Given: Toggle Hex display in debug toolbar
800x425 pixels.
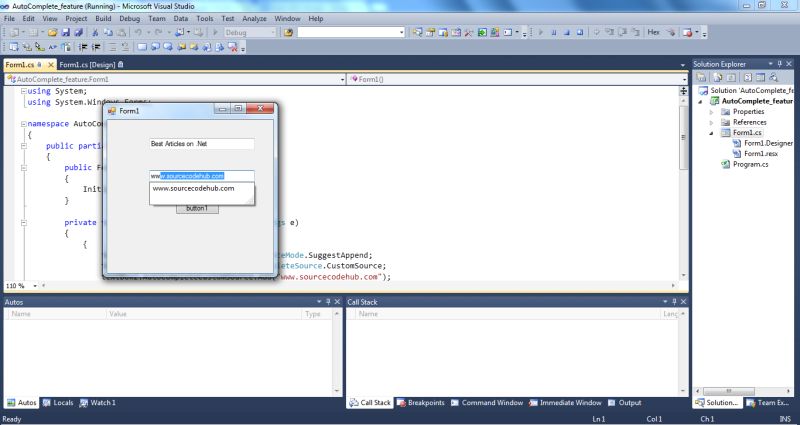Looking at the screenshot, I should (x=654, y=32).
